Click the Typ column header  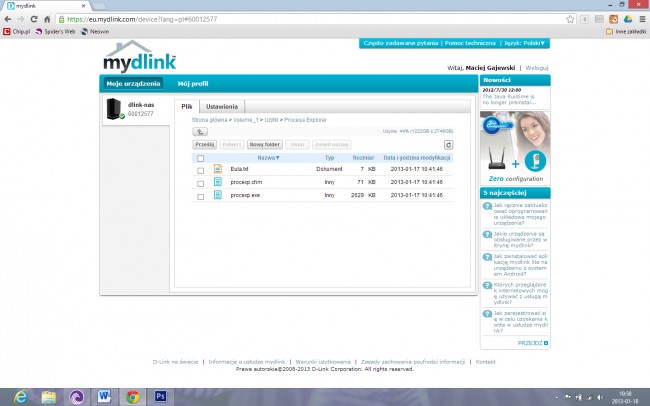(329, 158)
